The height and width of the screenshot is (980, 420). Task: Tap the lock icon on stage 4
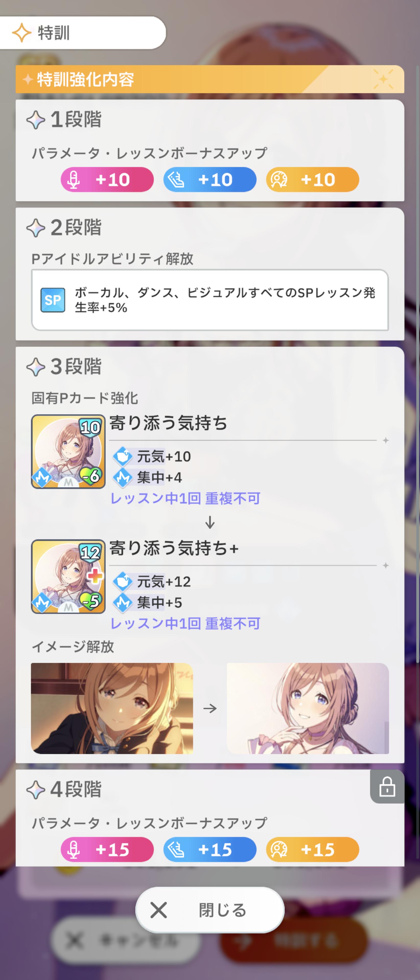(x=387, y=786)
